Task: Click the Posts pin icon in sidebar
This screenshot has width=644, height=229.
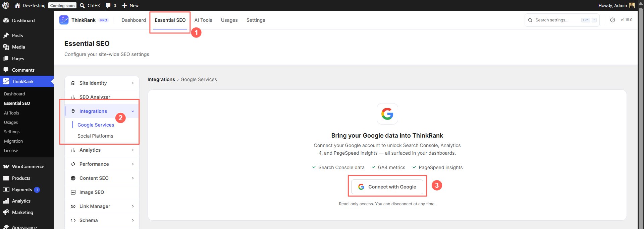Action: (6, 35)
